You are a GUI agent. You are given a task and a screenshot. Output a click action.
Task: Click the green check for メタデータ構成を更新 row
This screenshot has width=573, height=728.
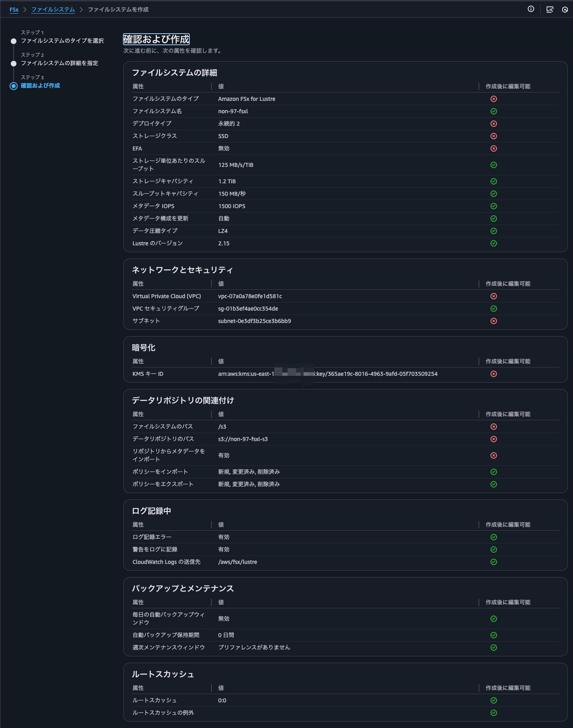pos(494,219)
